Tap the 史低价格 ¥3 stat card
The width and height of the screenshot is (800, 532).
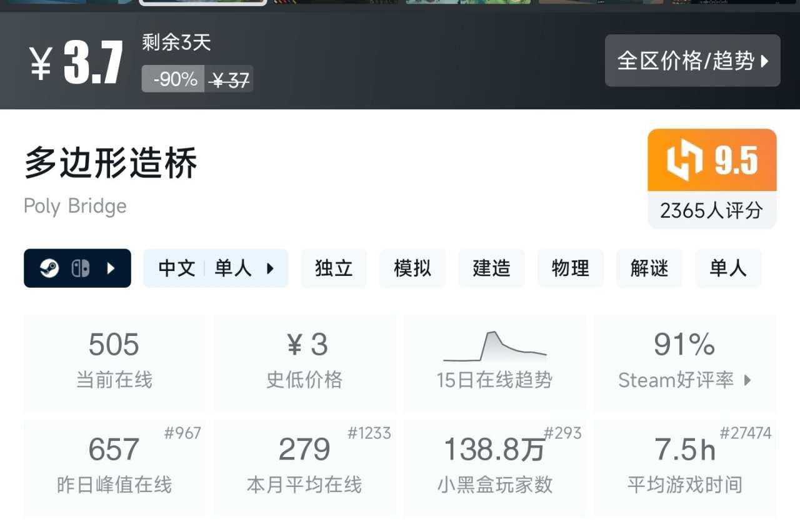(304, 363)
